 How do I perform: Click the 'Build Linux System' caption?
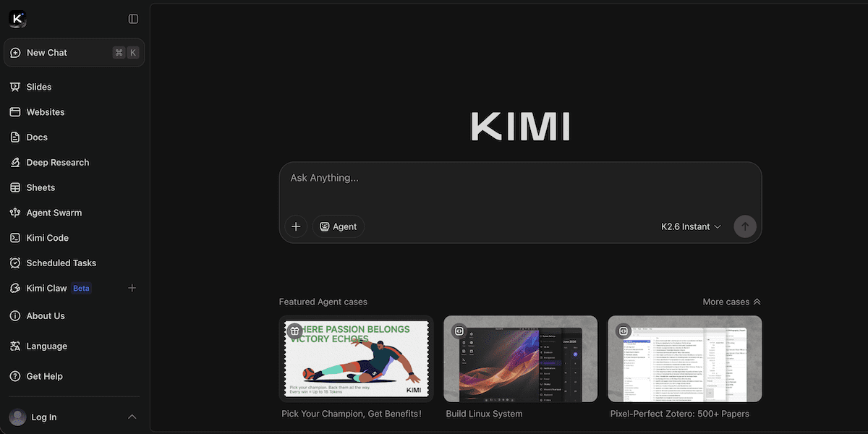[x=484, y=414]
